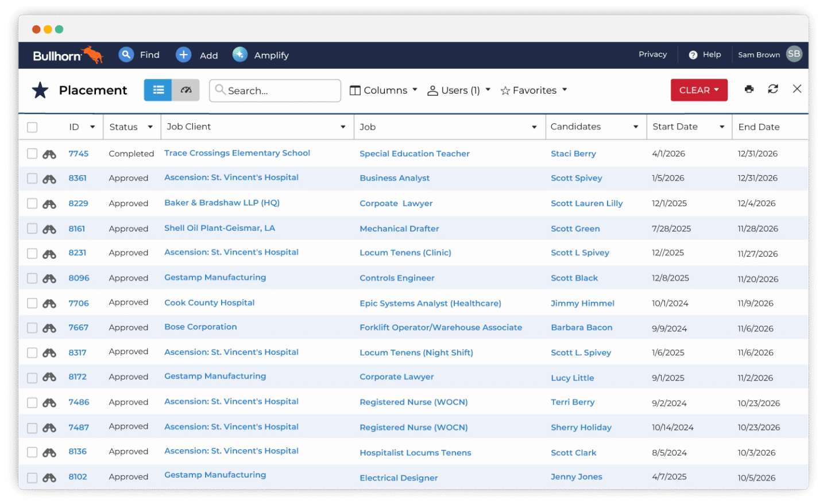Check the row for placement 7706

coord(32,303)
